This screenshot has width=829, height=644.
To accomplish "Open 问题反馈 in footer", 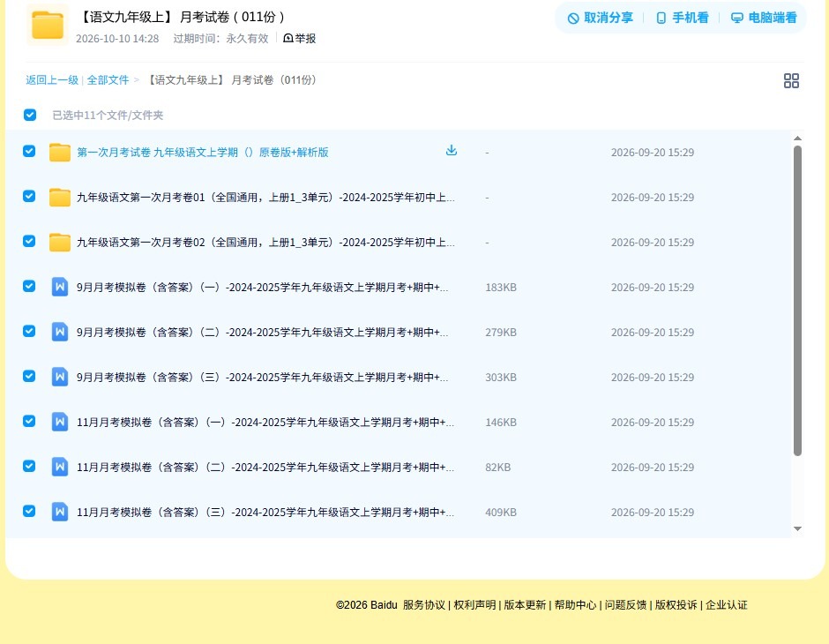I will pos(625,604).
